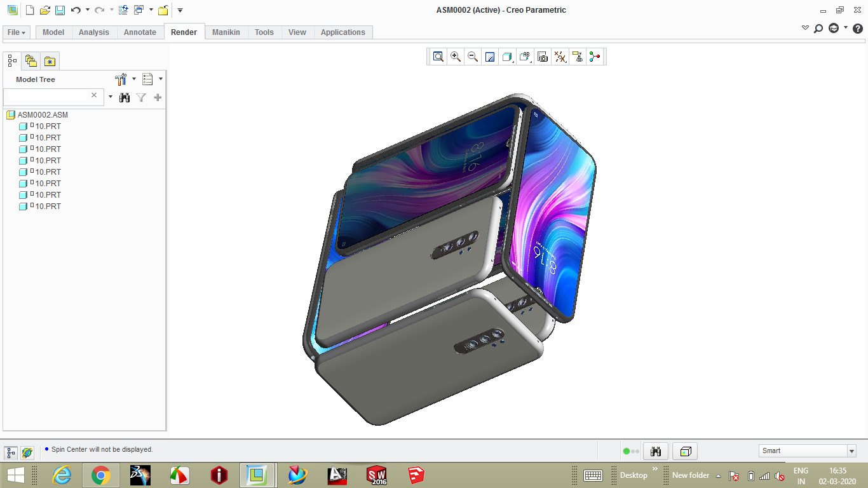This screenshot has height=488, width=868.
Task: Expand the Model Tree settings dropdown arrow
Action: (134, 79)
